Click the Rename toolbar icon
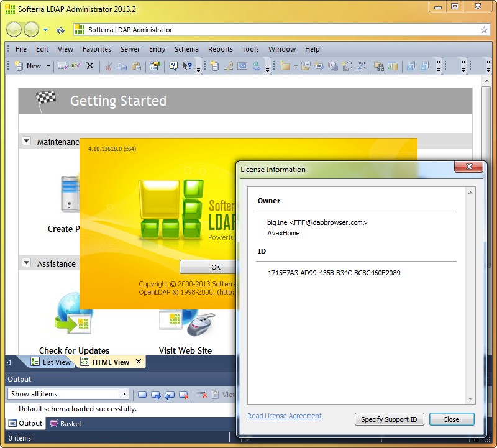 [76, 66]
